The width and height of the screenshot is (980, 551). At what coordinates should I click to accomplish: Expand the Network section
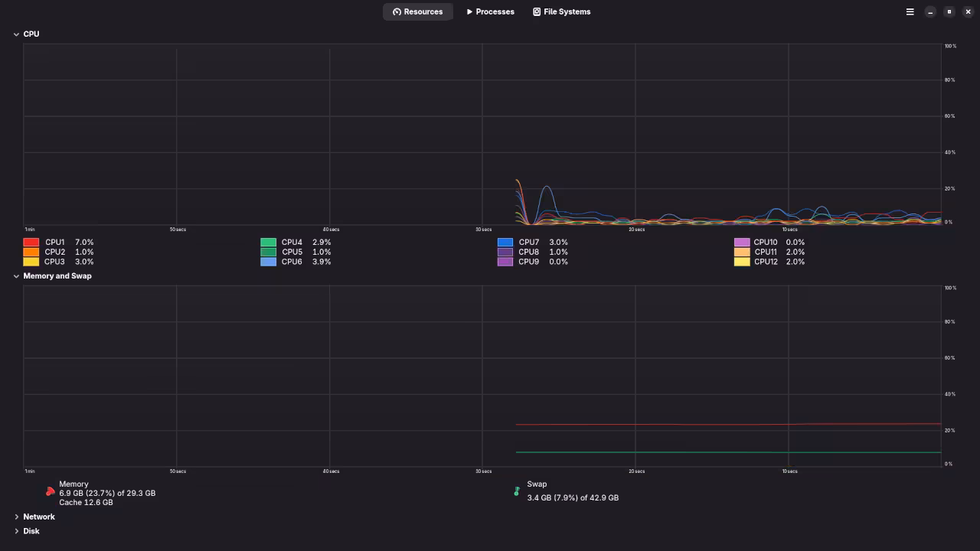17,517
